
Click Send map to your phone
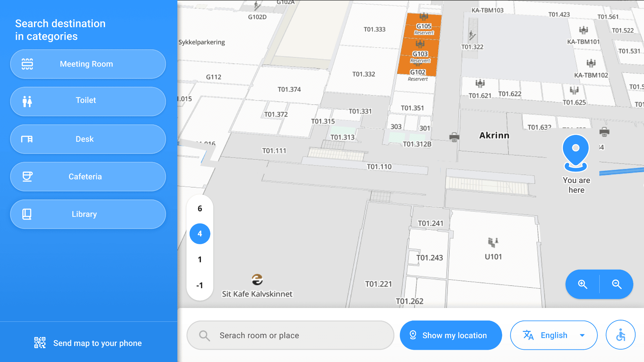97,343
